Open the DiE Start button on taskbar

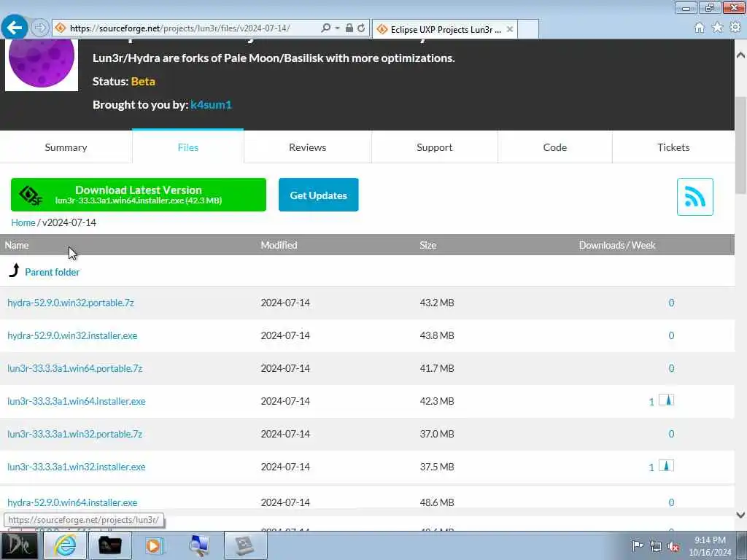pos(18,545)
